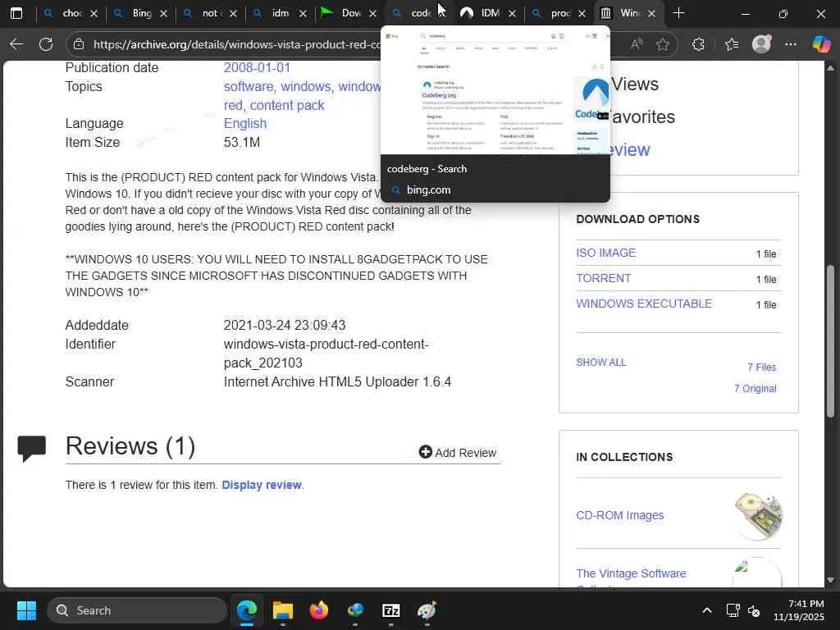Image resolution: width=840 pixels, height=630 pixels.
Task: View site information via the lock icon
Action: click(x=79, y=44)
